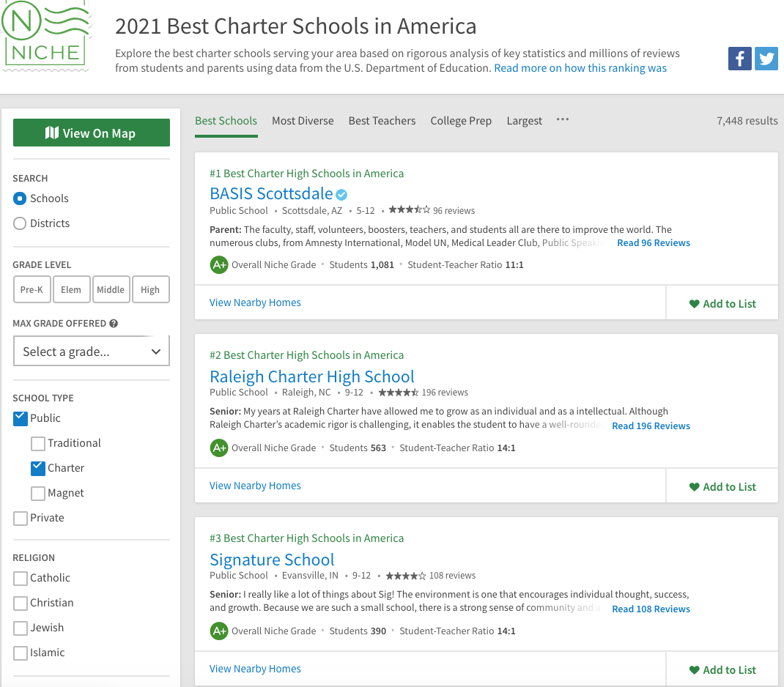
Task: Click BASIS Scottsdale verified badge
Action: coord(341,194)
